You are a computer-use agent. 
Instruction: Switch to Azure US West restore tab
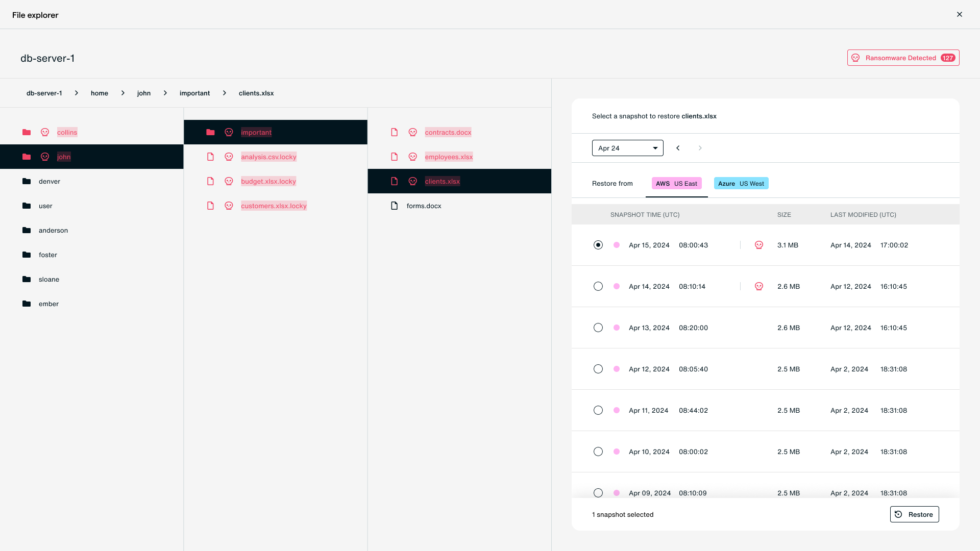click(x=741, y=183)
